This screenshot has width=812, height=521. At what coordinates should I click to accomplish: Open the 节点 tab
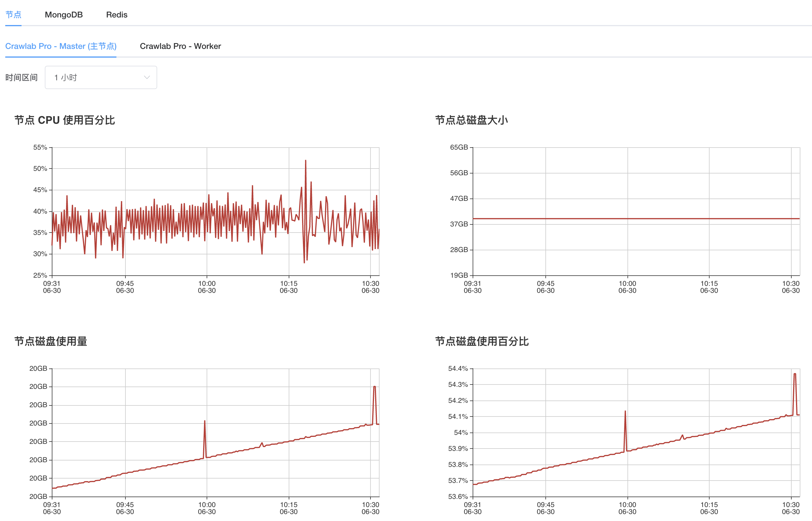(x=13, y=15)
